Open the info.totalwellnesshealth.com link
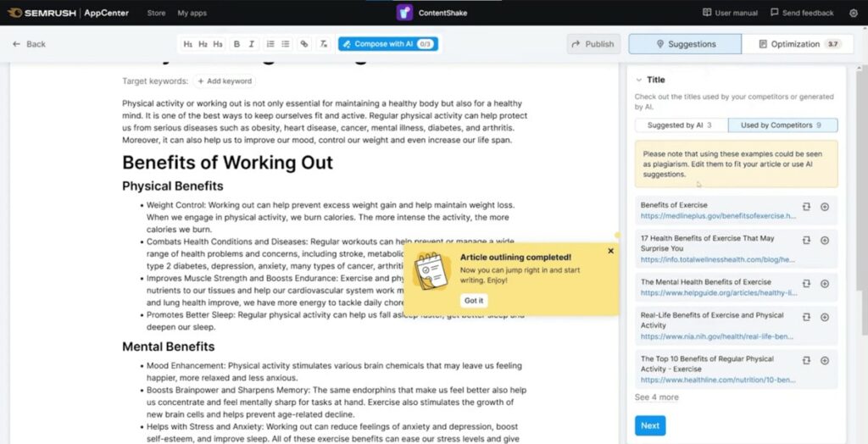 (717, 259)
